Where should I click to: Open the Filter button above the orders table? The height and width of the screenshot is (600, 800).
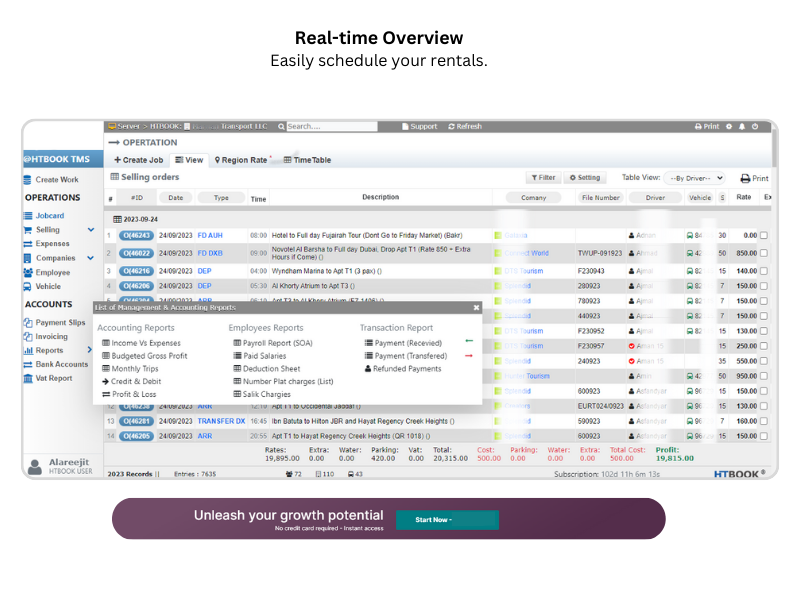[543, 178]
